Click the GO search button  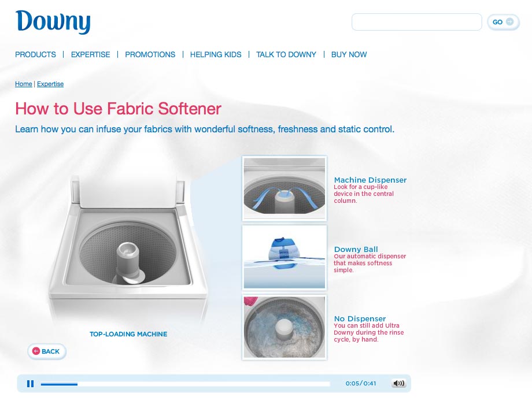pyautogui.click(x=503, y=22)
